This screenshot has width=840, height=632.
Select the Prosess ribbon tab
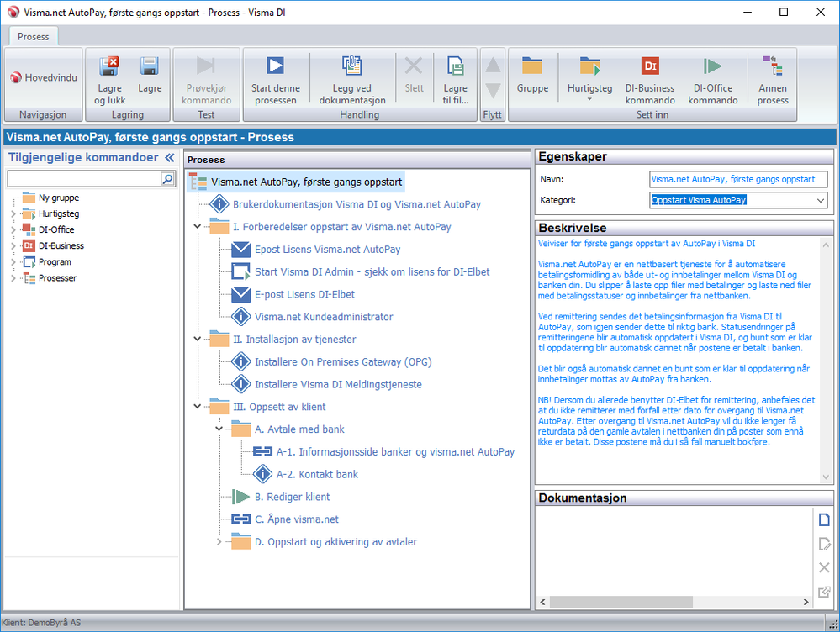coord(34,36)
